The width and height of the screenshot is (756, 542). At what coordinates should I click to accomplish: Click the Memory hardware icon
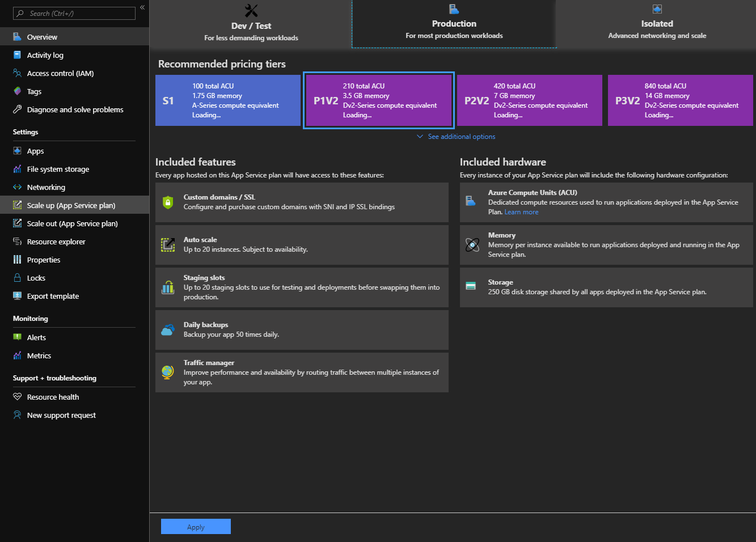click(472, 245)
